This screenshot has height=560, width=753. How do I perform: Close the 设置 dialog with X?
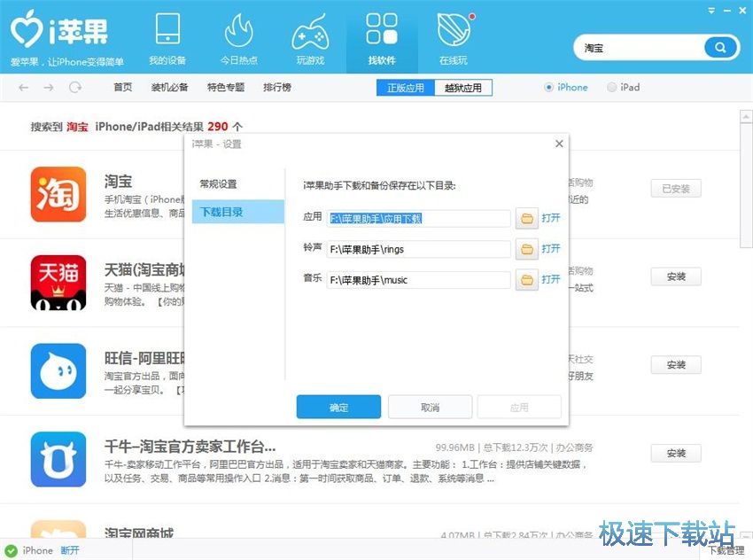tap(559, 144)
